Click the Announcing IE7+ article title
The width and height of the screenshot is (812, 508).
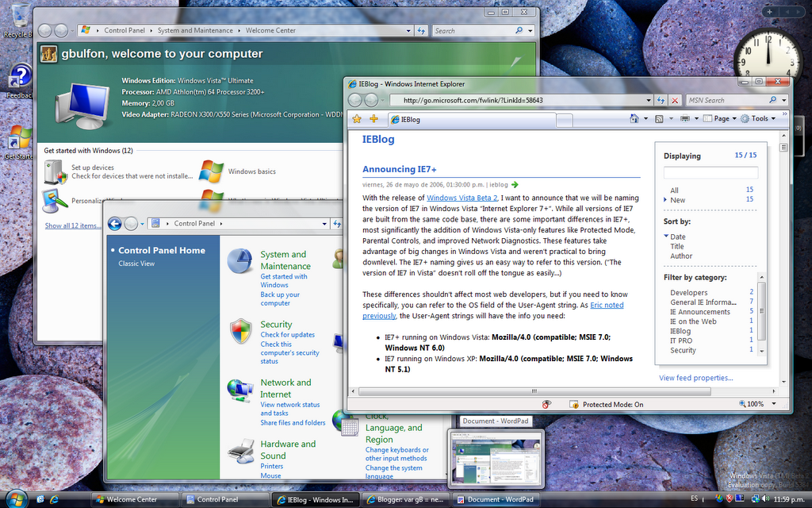pyautogui.click(x=400, y=169)
